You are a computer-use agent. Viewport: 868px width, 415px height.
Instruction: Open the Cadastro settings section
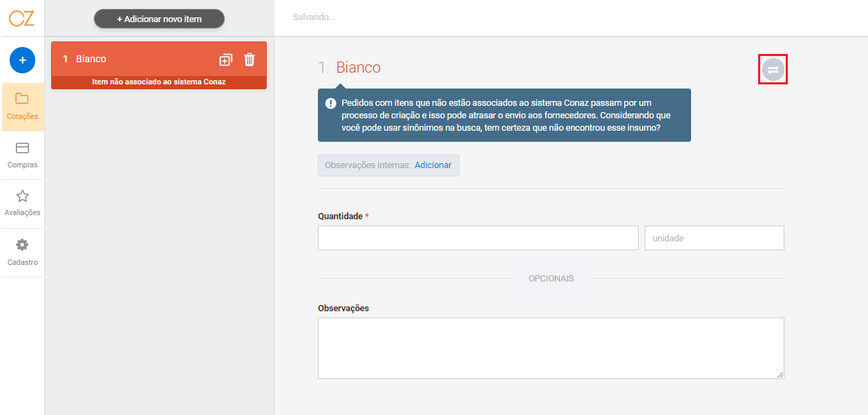(23, 252)
